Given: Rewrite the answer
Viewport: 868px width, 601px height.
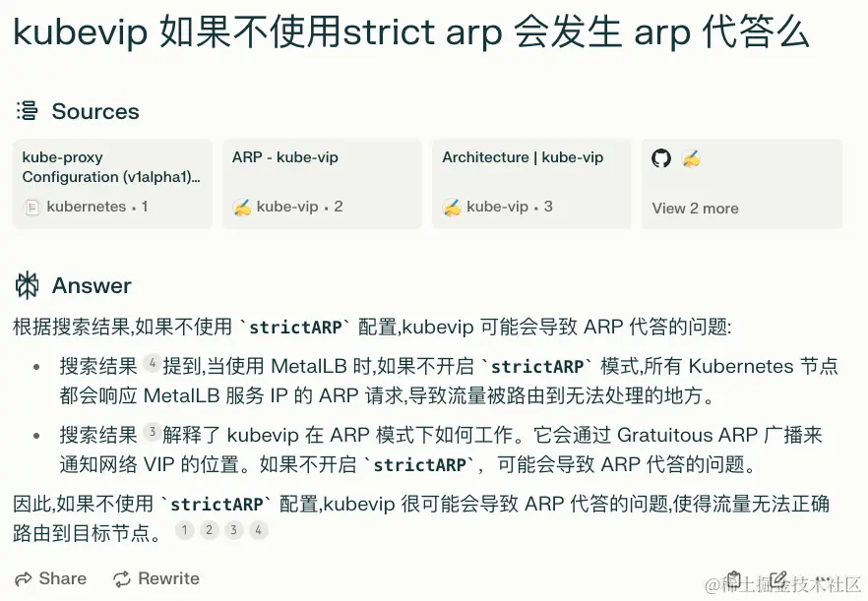Looking at the screenshot, I should click(x=156, y=578).
